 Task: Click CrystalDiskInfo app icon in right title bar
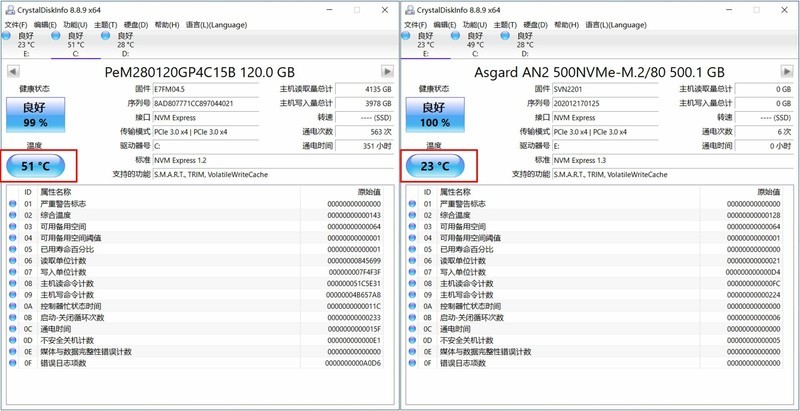(409, 10)
